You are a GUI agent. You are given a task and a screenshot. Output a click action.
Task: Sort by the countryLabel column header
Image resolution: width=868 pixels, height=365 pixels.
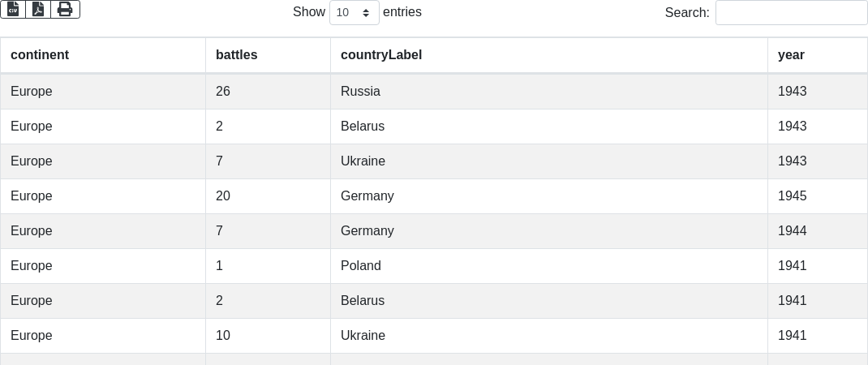pos(381,55)
